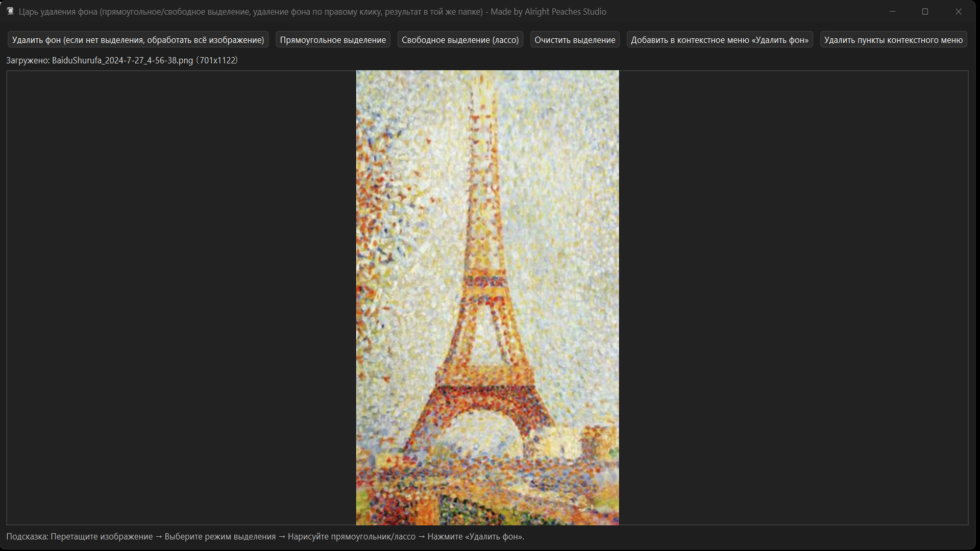This screenshot has height=551, width=980.
Task: Choose «Свободное выделение (лассо)» mode
Action: pos(460,40)
